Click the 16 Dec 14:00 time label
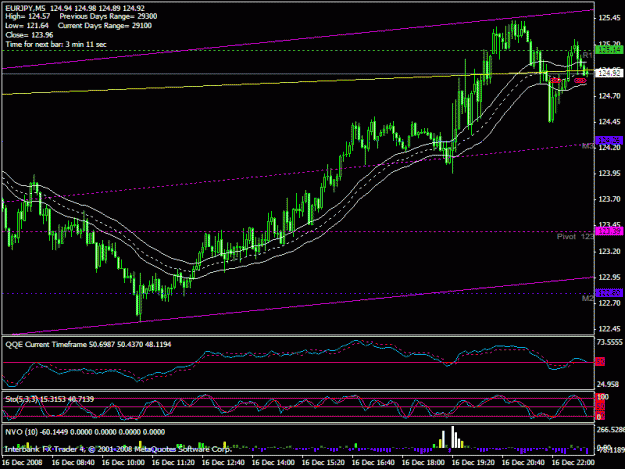The height and width of the screenshot is (469, 625). [x=273, y=463]
